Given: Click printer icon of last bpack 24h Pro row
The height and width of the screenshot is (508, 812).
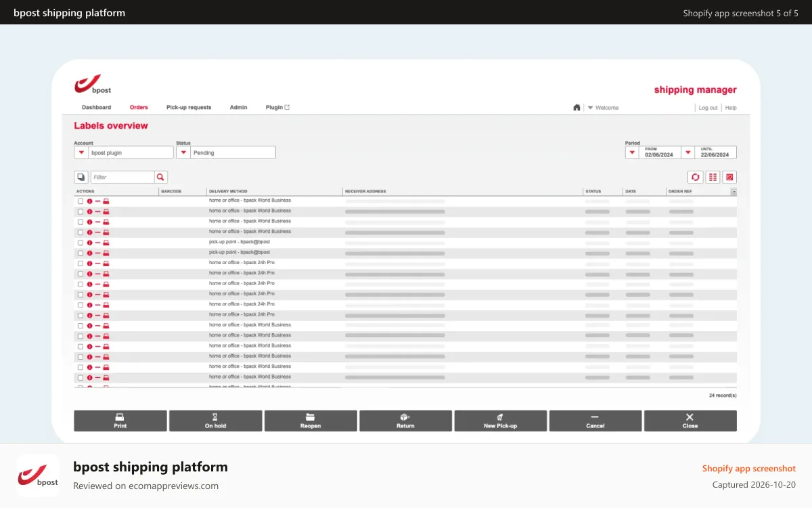Looking at the screenshot, I should point(106,316).
